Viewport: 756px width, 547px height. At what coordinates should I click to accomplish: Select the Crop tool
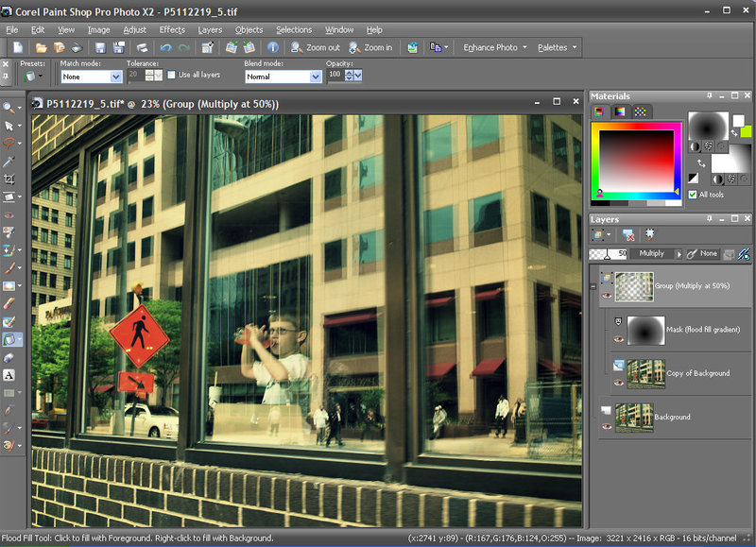click(9, 179)
